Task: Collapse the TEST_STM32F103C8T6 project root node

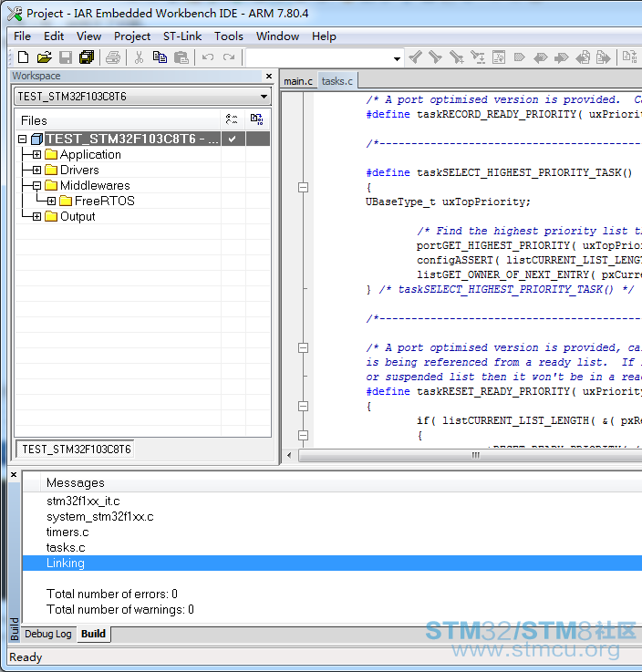Action: [x=23, y=139]
